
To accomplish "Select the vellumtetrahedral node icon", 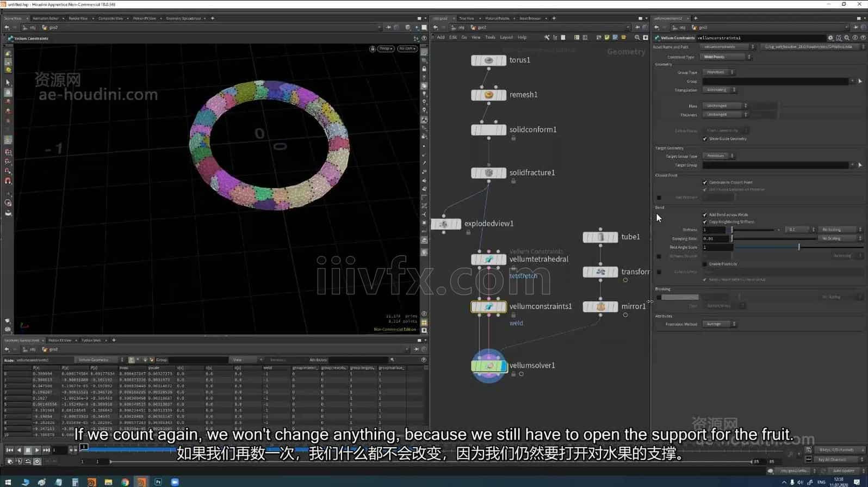I will pos(488,260).
